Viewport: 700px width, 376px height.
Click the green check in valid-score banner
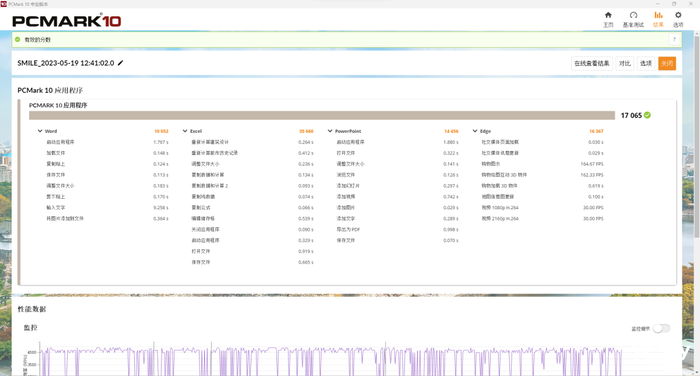[x=17, y=40]
